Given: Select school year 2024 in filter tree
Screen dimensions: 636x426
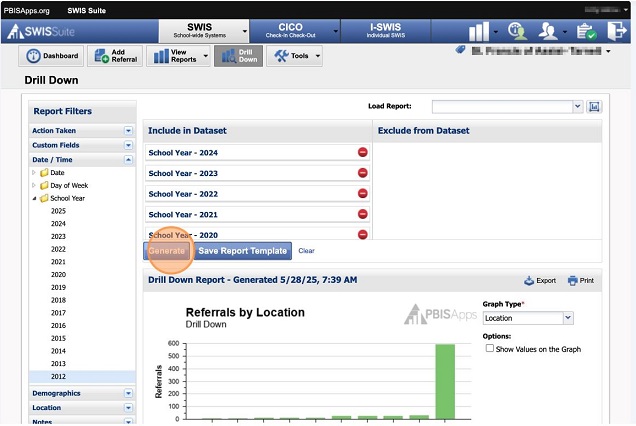Looking at the screenshot, I should 58,224.
